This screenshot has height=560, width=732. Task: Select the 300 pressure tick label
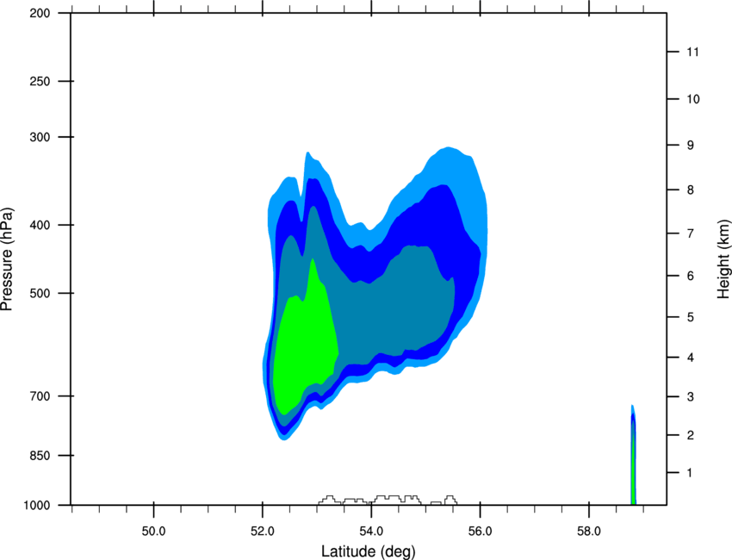click(40, 137)
